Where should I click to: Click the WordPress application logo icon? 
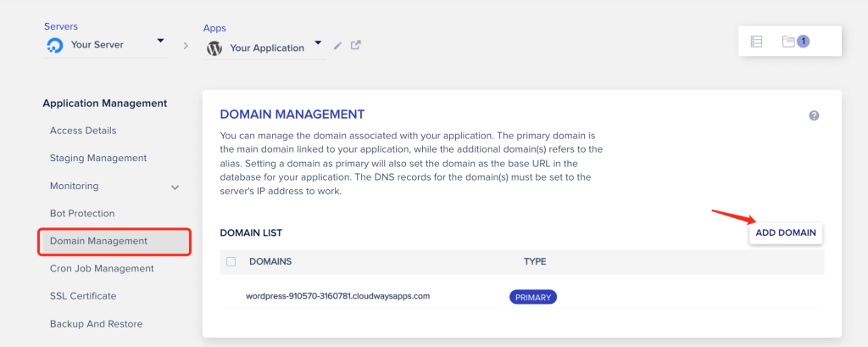coord(214,48)
